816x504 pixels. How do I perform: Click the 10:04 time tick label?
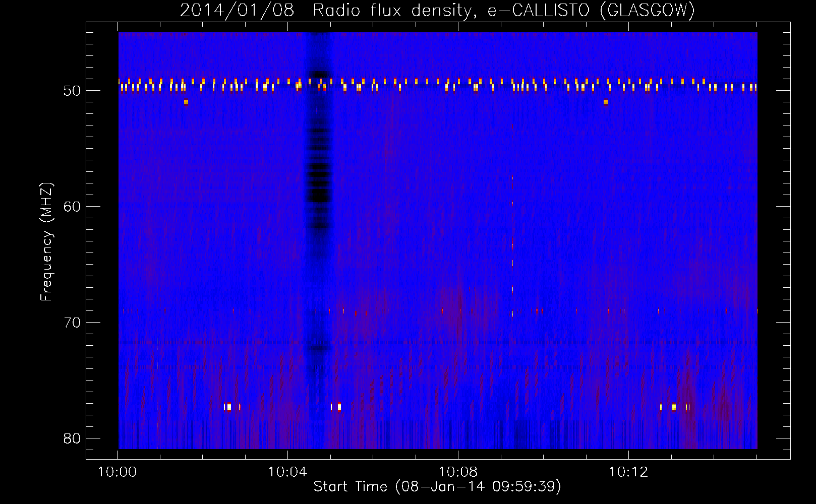pos(287,472)
